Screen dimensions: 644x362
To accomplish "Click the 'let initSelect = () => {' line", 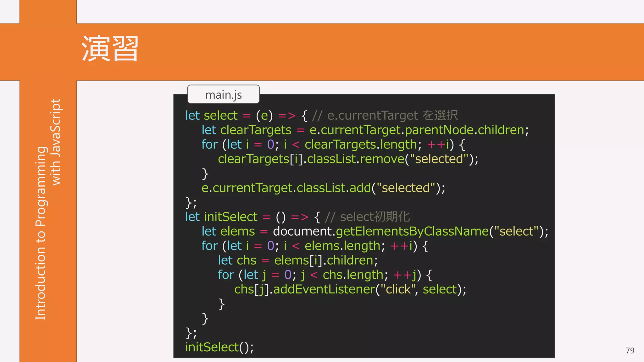I will pyautogui.click(x=253, y=217).
